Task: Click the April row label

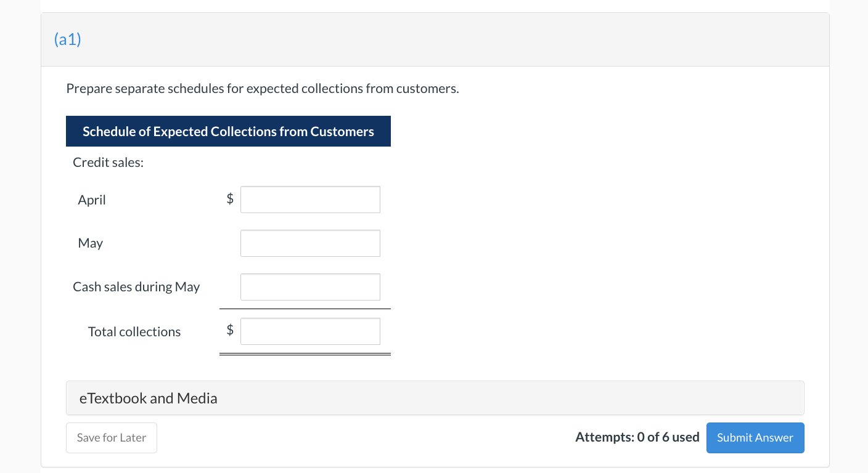Action: coord(92,200)
